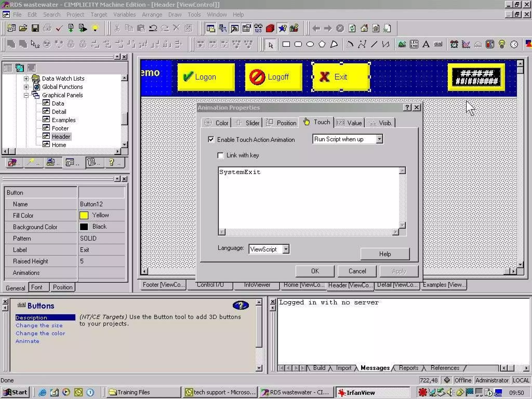
Task: Collapse the Graphical Panels tree node
Action: tap(26, 95)
